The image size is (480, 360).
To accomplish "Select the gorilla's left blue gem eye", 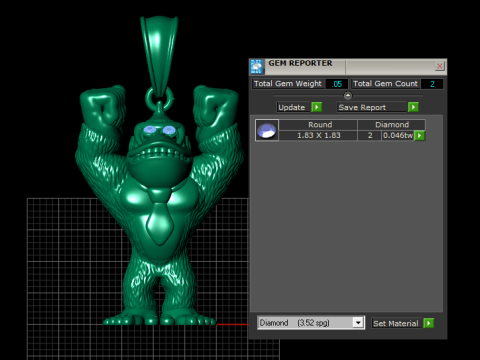I will 149,130.
